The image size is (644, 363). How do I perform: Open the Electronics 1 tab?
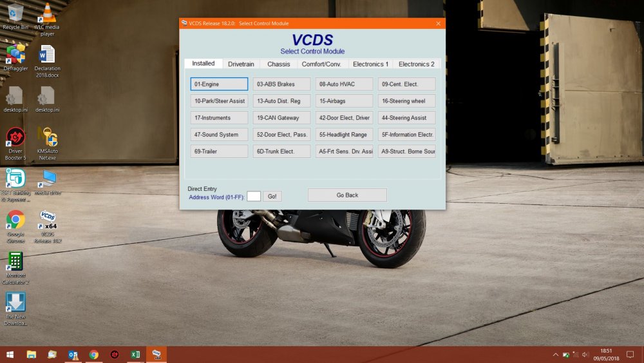click(x=370, y=64)
